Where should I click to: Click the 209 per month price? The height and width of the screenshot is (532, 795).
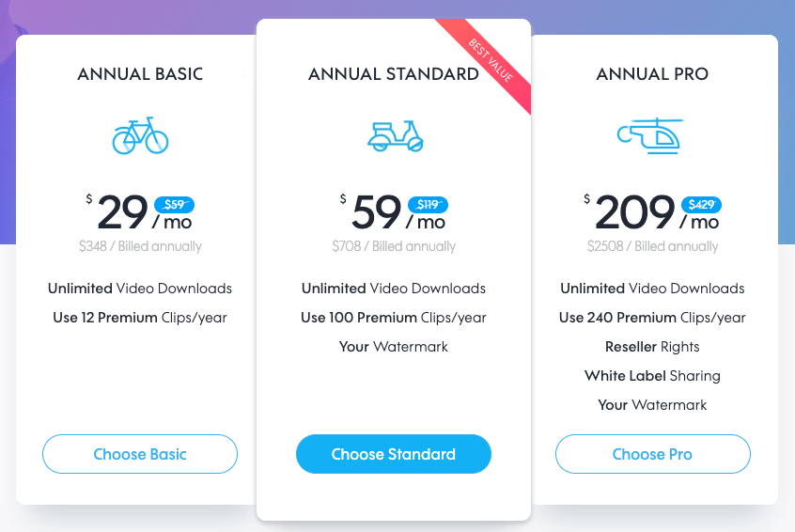point(651,212)
